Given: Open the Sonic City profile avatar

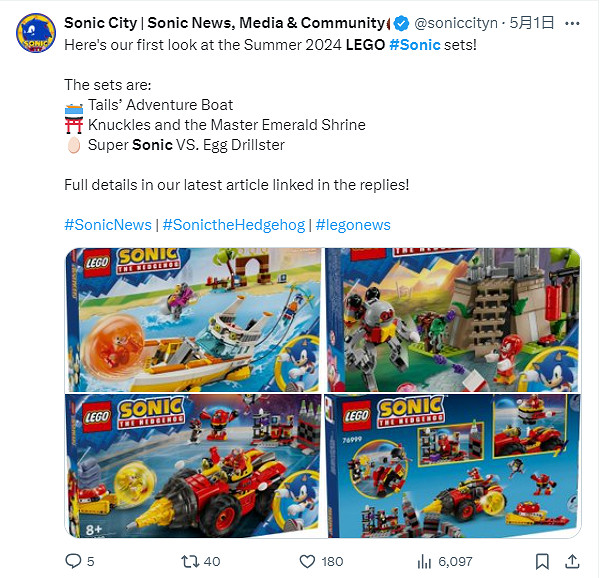Looking at the screenshot, I should coord(36,33).
